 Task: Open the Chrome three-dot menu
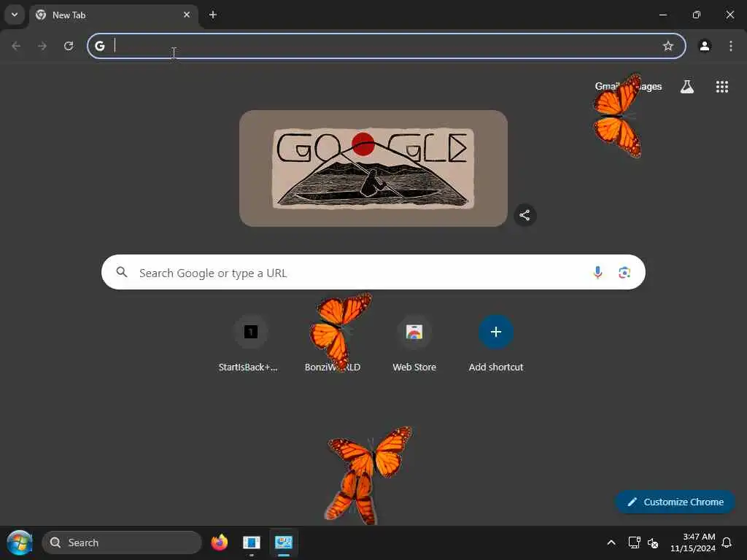pyautogui.click(x=731, y=46)
